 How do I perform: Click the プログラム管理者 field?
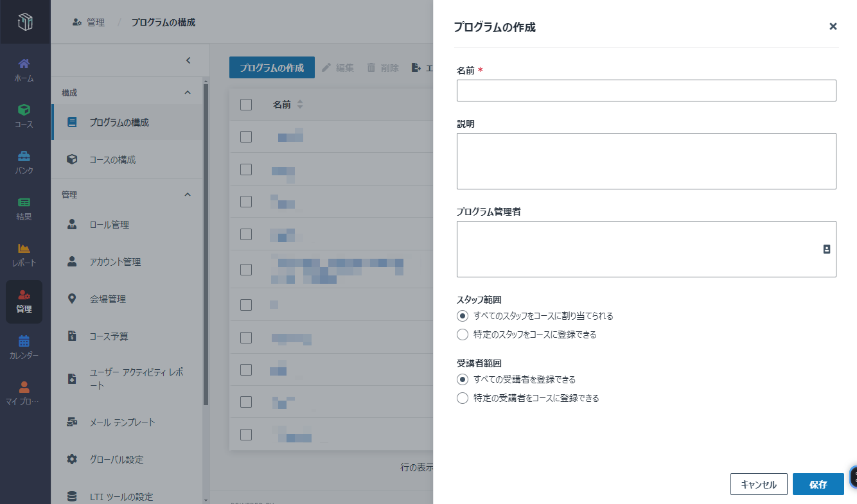point(646,249)
